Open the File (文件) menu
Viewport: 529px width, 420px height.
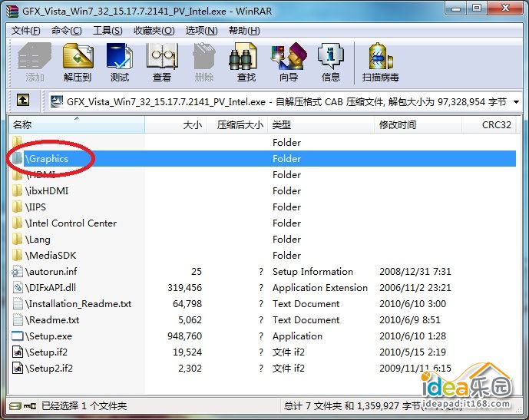pos(26,31)
